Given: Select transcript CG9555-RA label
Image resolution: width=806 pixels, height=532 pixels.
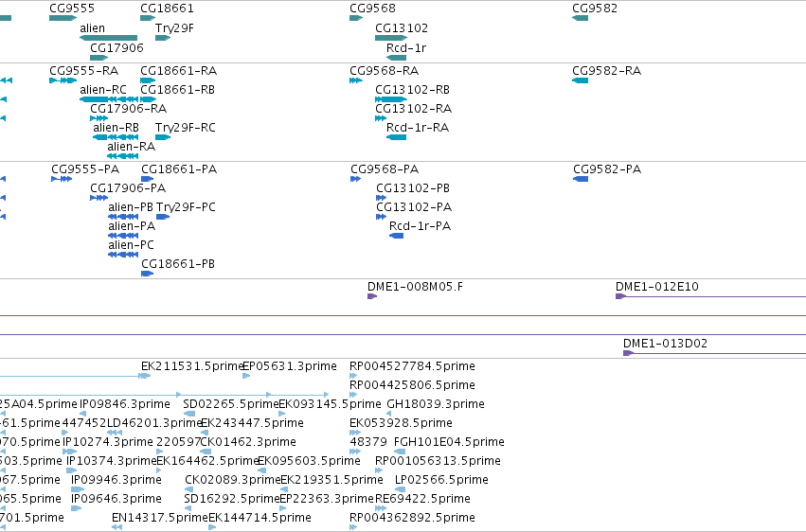Looking at the screenshot, I should pos(83,70).
